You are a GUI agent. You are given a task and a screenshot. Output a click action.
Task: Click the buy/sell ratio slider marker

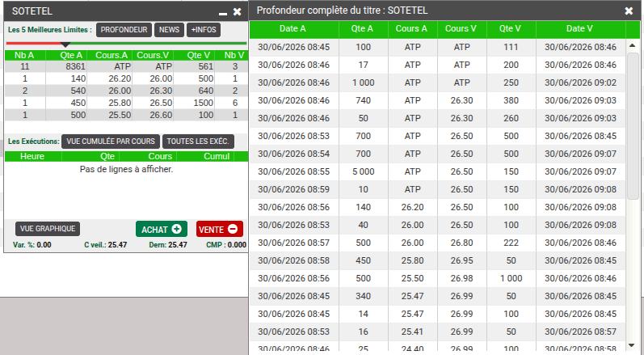point(65,44)
